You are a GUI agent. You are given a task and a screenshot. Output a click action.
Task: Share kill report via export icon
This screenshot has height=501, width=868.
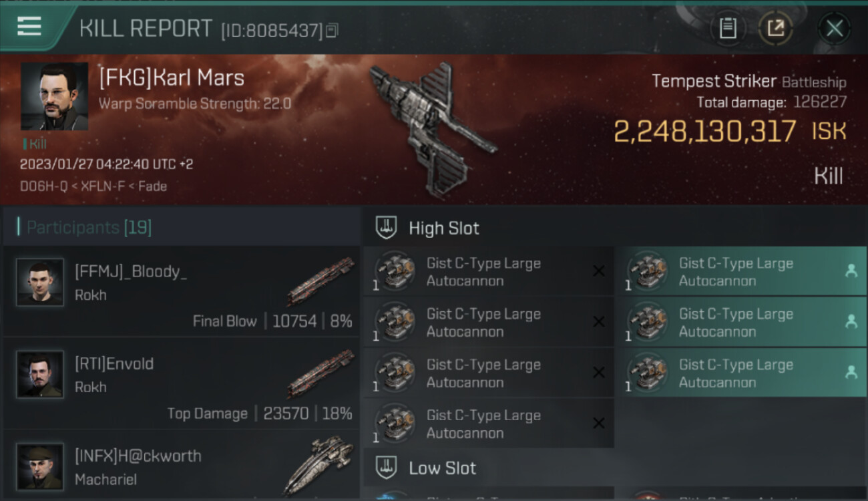tap(775, 28)
